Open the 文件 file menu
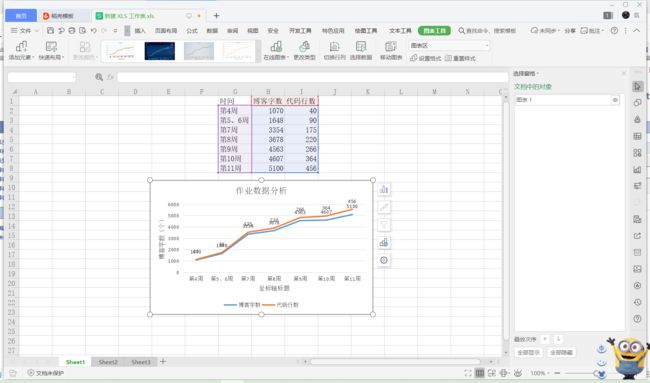The height and width of the screenshot is (383, 650). click(x=22, y=31)
